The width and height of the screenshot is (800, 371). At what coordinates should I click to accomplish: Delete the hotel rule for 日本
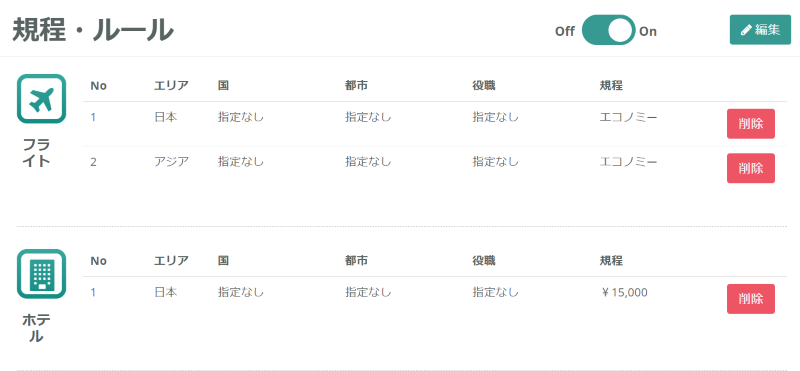(x=751, y=299)
